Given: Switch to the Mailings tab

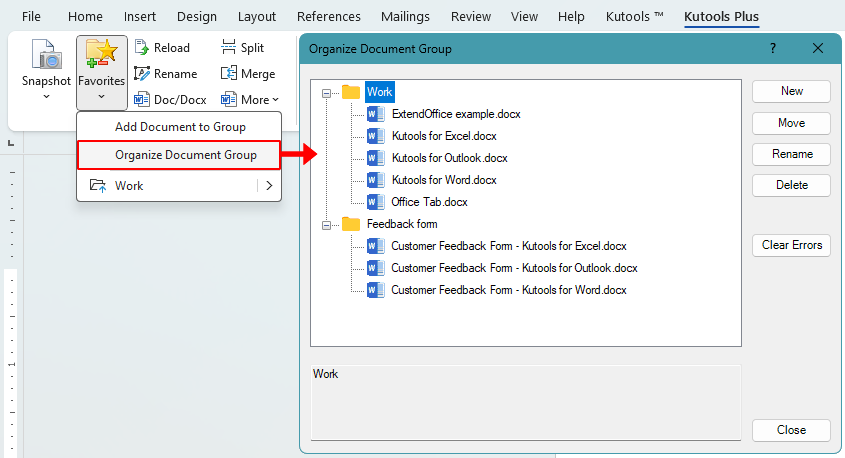Looking at the screenshot, I should coord(405,17).
